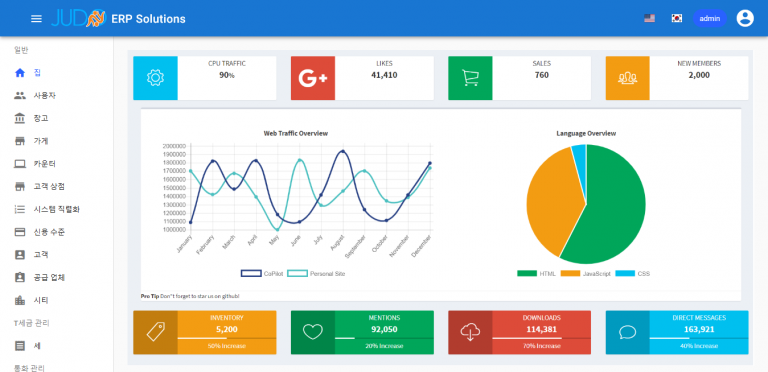Screen dimensions: 768x372
Task: Click the Inventory progress bar
Action: (x=227, y=338)
